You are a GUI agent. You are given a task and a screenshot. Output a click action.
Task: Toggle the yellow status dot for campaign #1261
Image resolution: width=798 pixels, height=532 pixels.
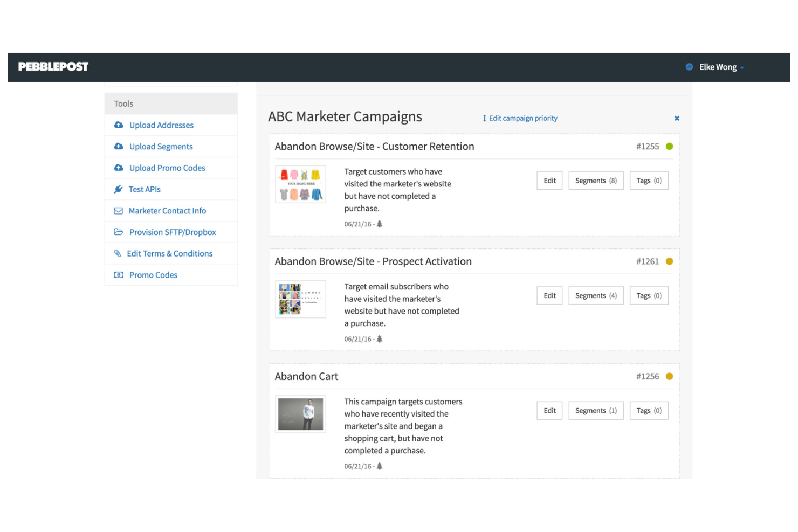pyautogui.click(x=670, y=261)
